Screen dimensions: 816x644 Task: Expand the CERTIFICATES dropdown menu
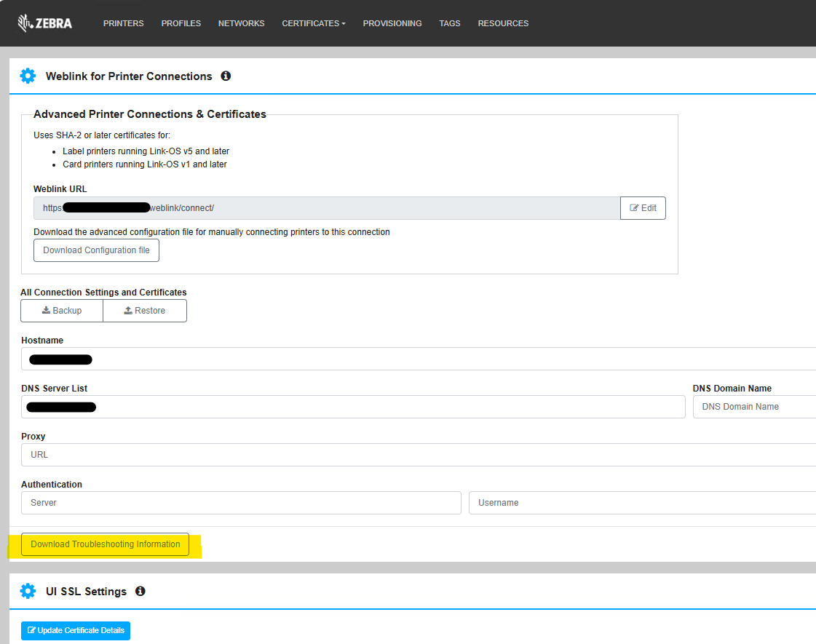coord(314,23)
